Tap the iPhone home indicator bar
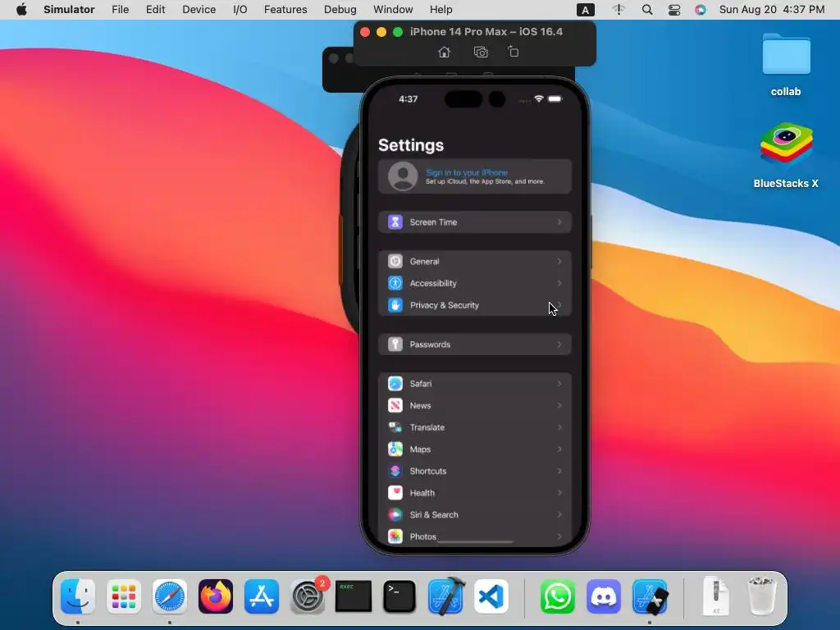The height and width of the screenshot is (630, 840). pyautogui.click(x=475, y=541)
